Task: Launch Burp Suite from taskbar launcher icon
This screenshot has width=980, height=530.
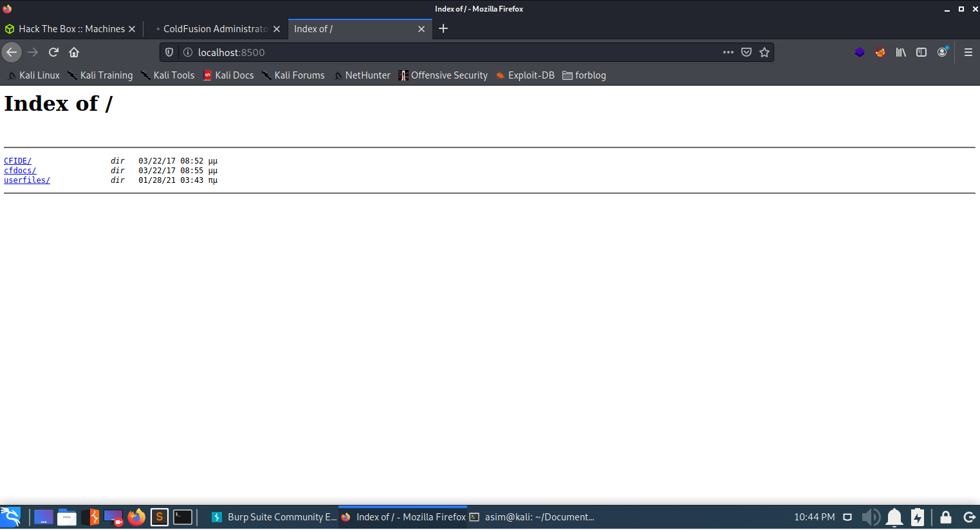Action: coord(90,517)
